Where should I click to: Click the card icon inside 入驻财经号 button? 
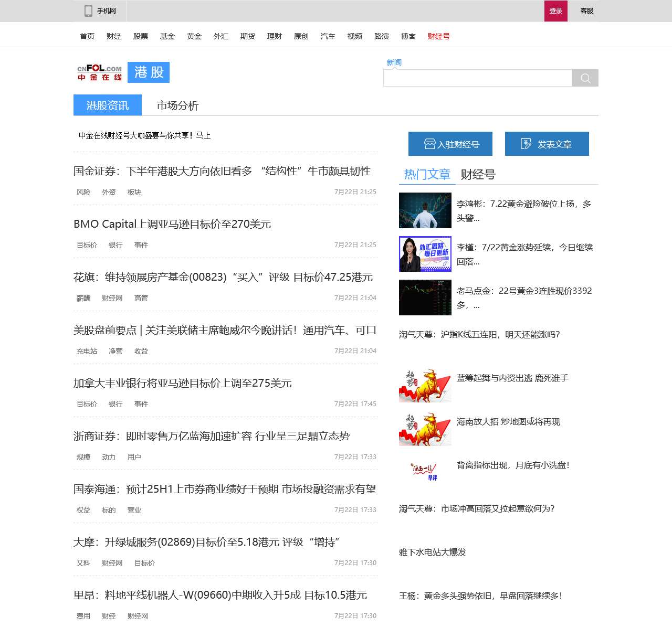(x=429, y=143)
